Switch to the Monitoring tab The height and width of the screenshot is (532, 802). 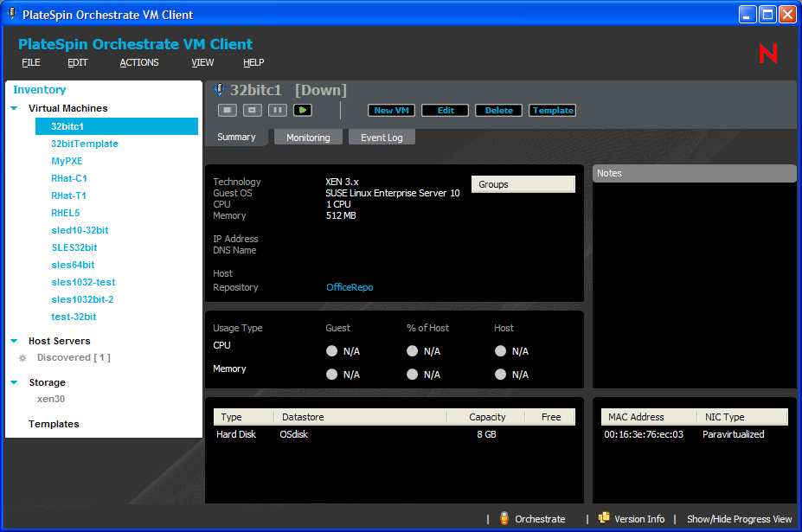(x=308, y=138)
